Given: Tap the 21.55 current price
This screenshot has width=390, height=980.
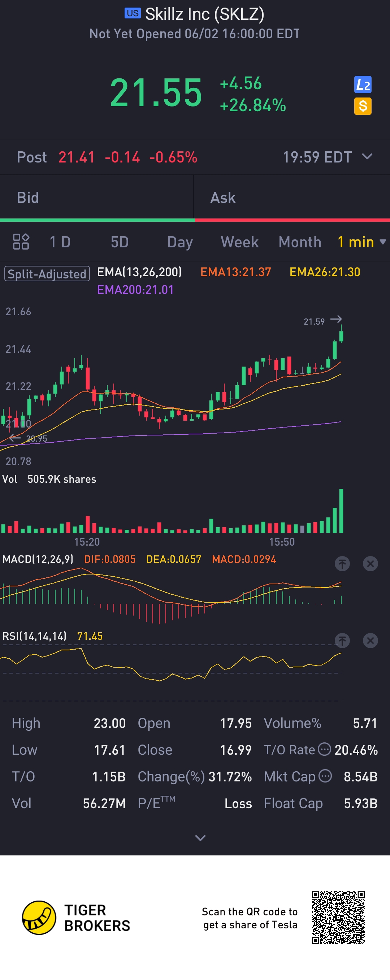Looking at the screenshot, I should pyautogui.click(x=156, y=92).
